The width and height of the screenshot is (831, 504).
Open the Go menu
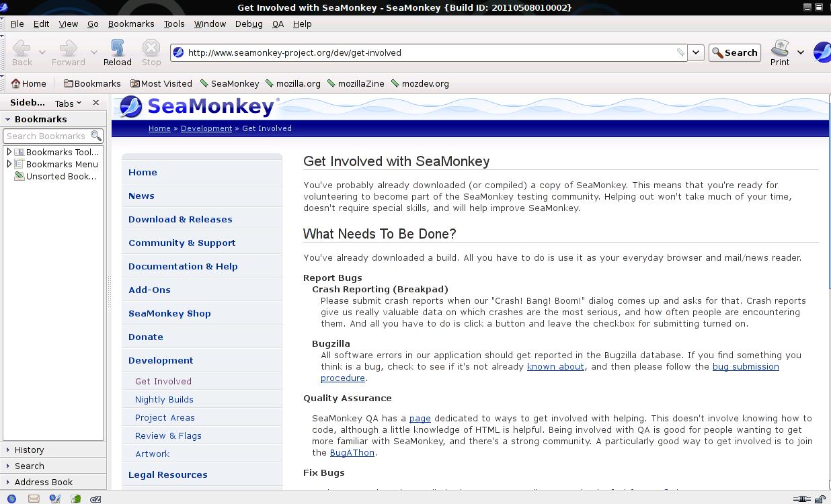pos(93,24)
